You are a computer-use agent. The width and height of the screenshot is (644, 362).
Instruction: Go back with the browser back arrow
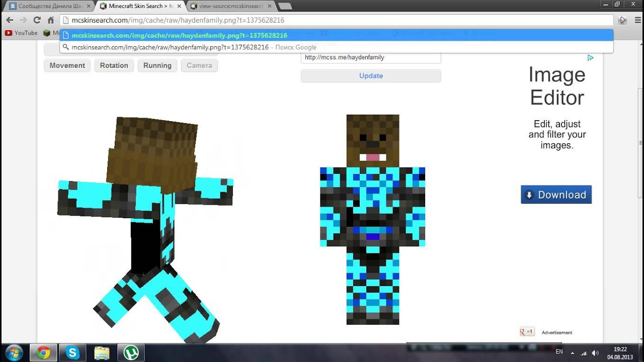click(10, 20)
